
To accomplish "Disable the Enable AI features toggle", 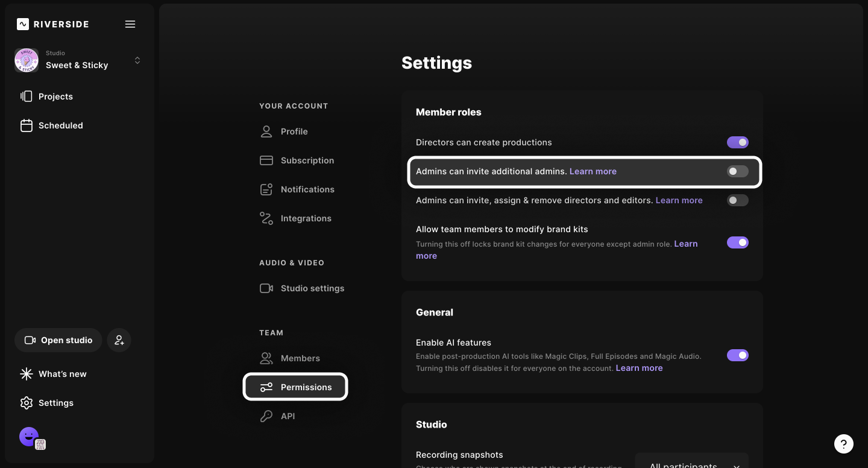I will [x=737, y=355].
